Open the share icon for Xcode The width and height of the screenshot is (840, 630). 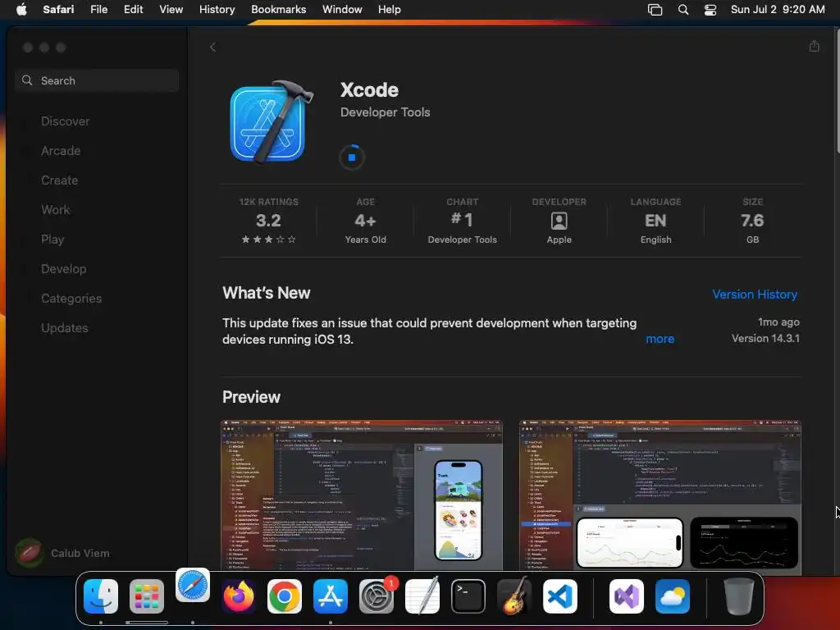click(x=815, y=46)
